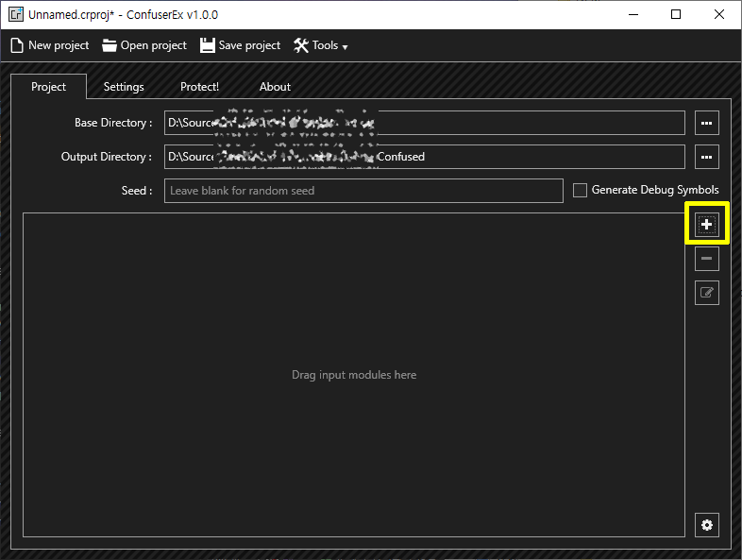Browse for the Base Directory
The image size is (742, 560).
click(706, 123)
